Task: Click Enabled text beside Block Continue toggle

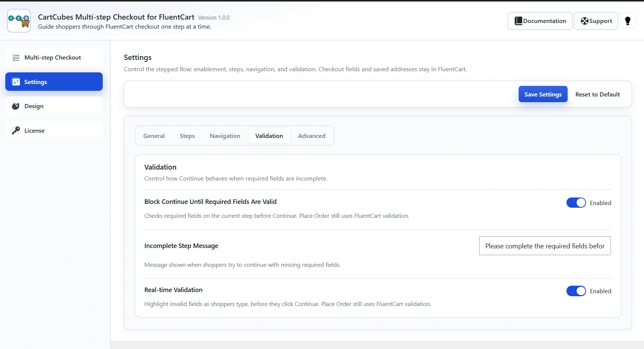Action: click(x=600, y=203)
